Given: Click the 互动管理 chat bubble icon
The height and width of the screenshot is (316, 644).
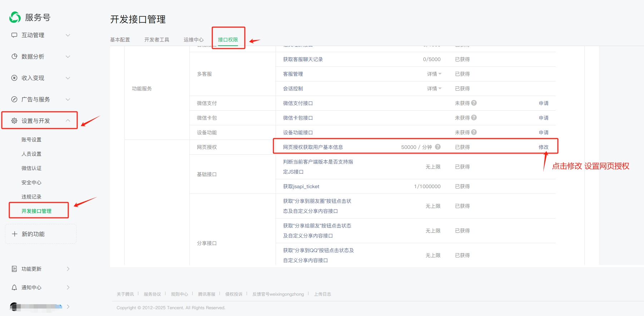Looking at the screenshot, I should 14,35.
